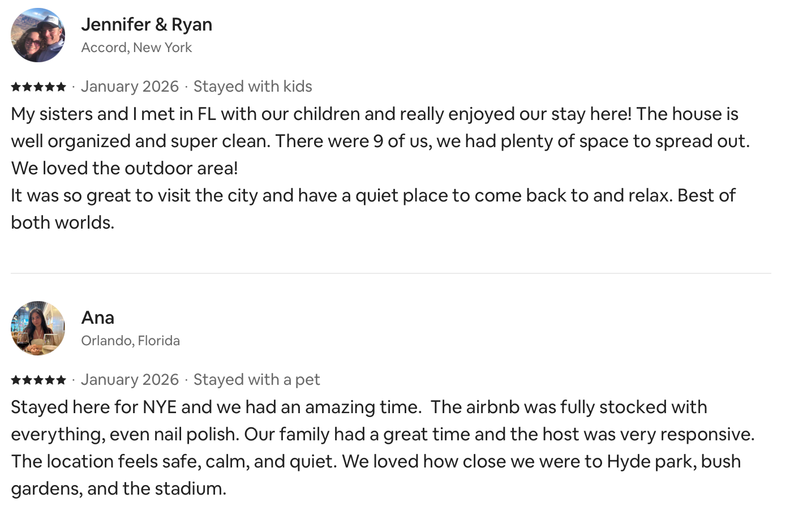The height and width of the screenshot is (532, 790).
Task: Click the "both worlds." closing line
Action: (63, 223)
